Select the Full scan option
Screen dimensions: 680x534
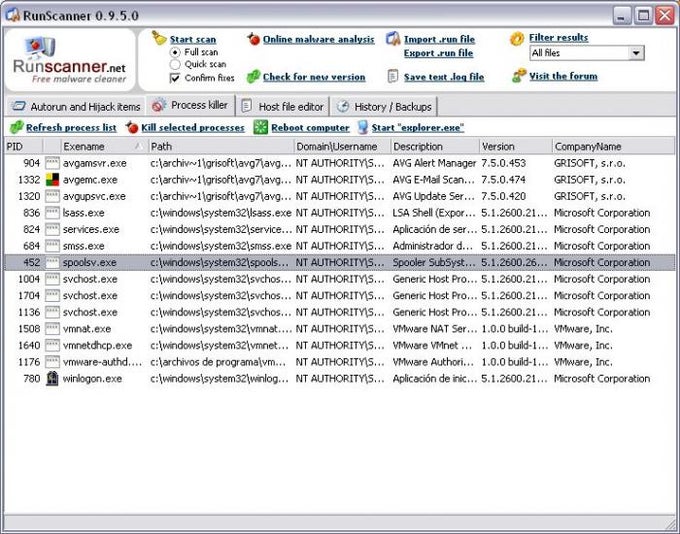coord(175,52)
